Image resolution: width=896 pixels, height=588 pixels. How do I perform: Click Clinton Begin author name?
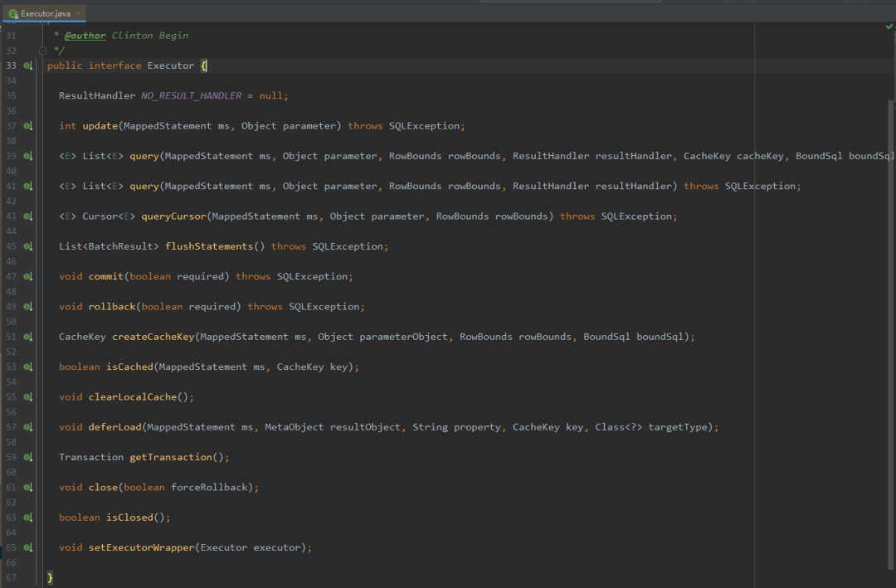point(150,36)
